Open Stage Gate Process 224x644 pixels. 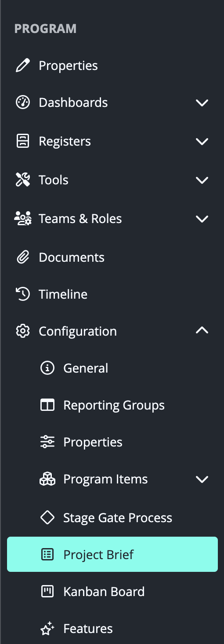pyautogui.click(x=118, y=518)
